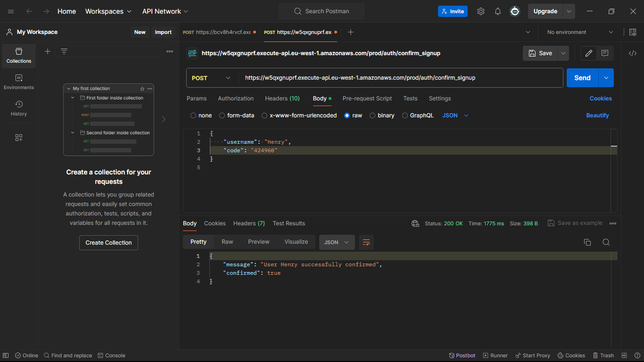Open the two-pane view icon in status bar

[x=624, y=355]
